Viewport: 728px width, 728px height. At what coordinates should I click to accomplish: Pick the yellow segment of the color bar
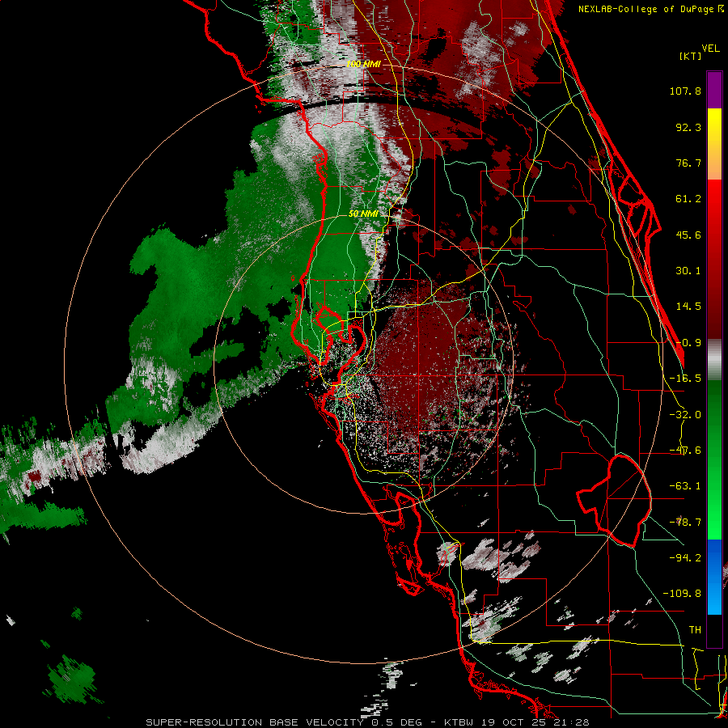click(x=714, y=144)
